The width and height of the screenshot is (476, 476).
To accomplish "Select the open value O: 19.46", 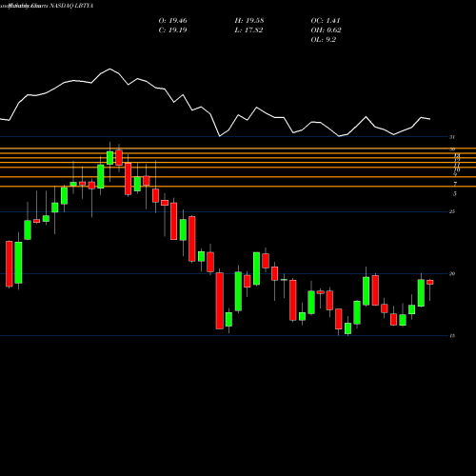I will [173, 21].
